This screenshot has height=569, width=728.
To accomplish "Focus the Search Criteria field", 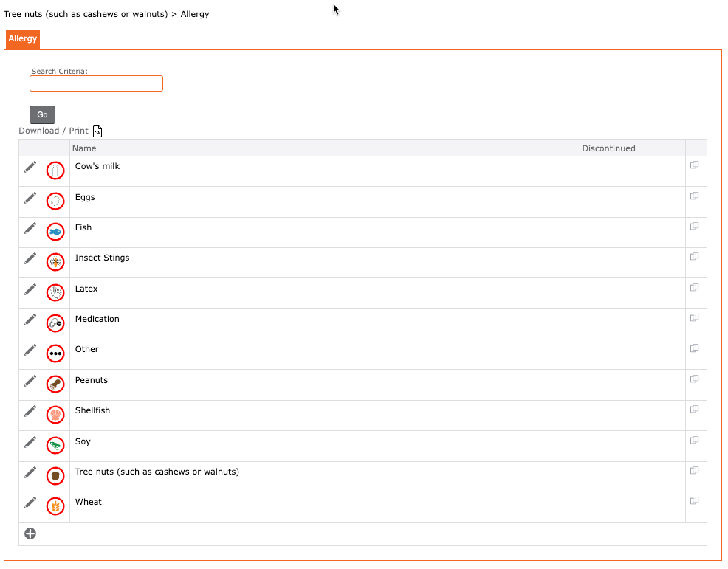I will pyautogui.click(x=96, y=83).
